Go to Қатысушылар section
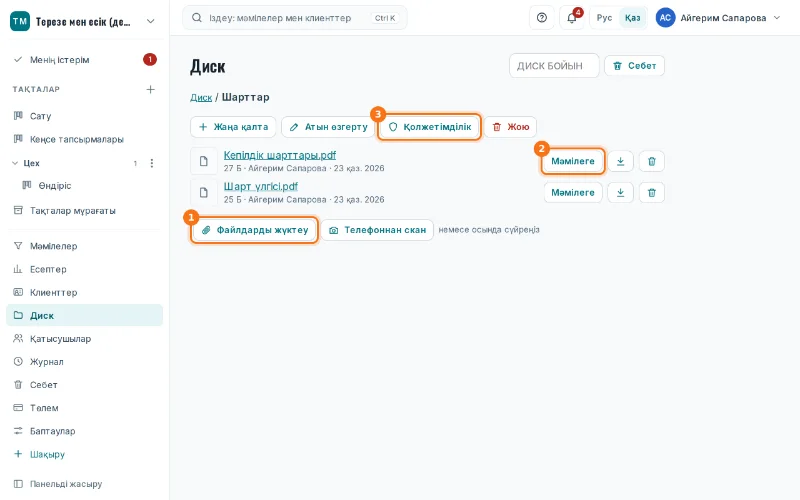 [x=84, y=339]
